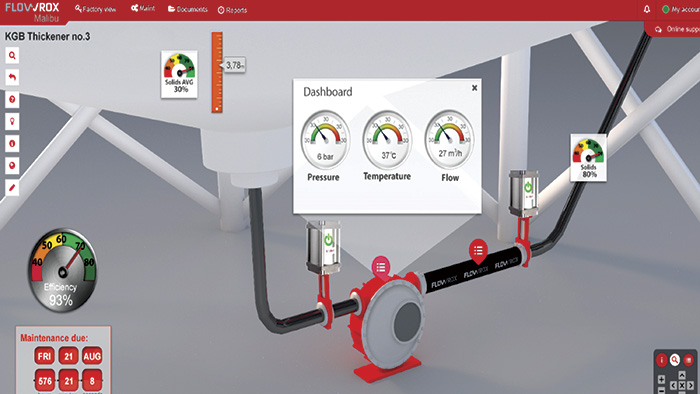
Task: Toggle power on right valve actuator
Action: click(x=528, y=187)
